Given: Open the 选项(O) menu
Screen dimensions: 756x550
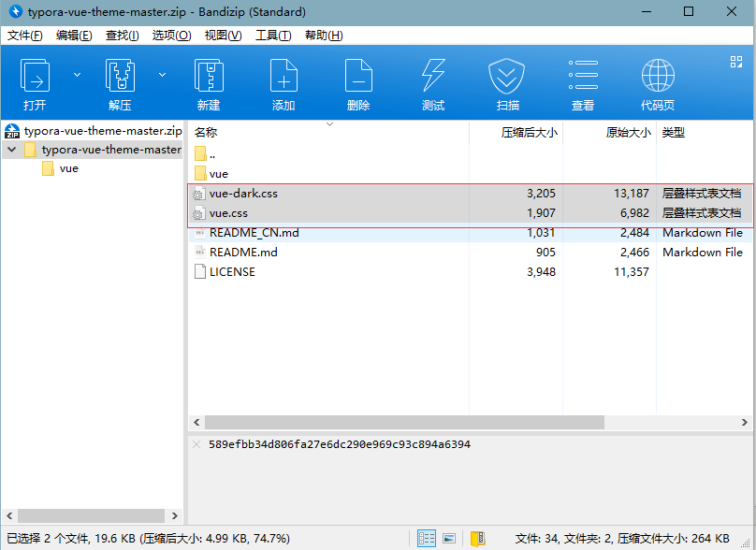Looking at the screenshot, I should click(171, 36).
